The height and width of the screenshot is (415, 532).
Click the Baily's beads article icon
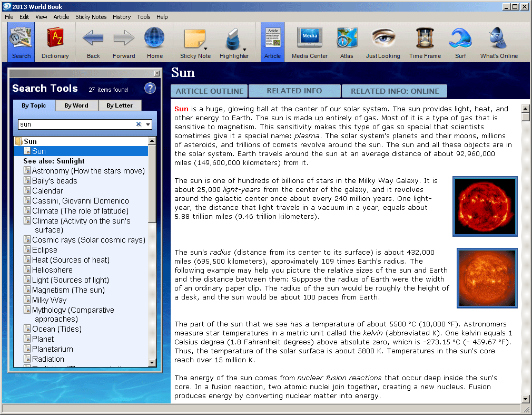(27, 180)
